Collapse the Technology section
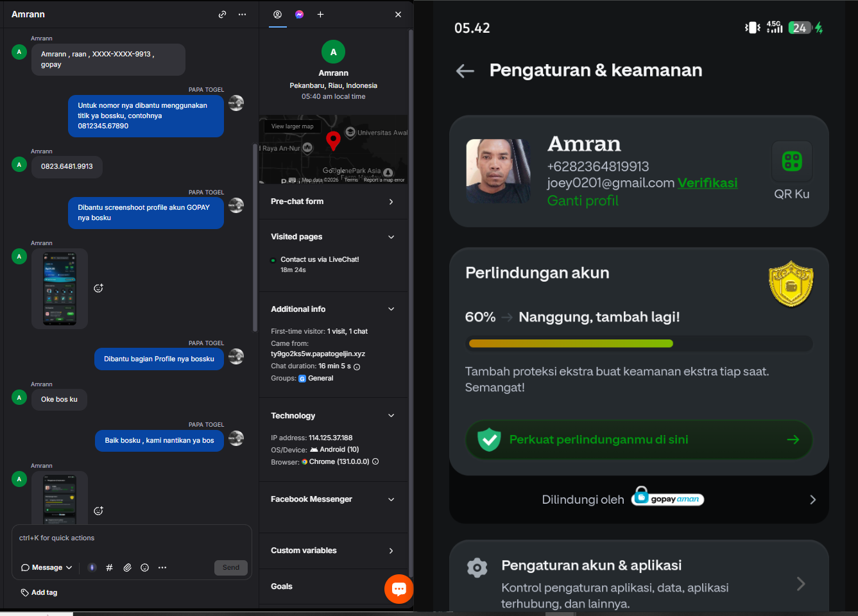This screenshot has width=858, height=616. (x=333, y=416)
